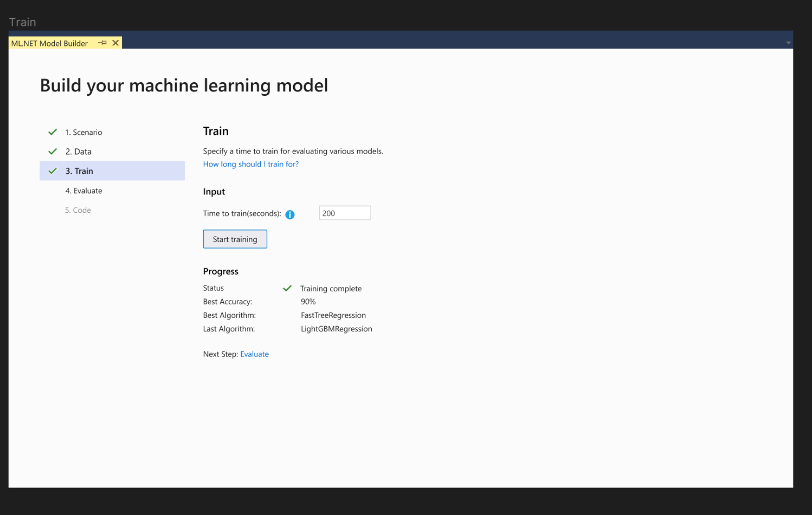This screenshot has width=812, height=515.
Task: Click the info icon beside Time to train
Action: pos(290,215)
